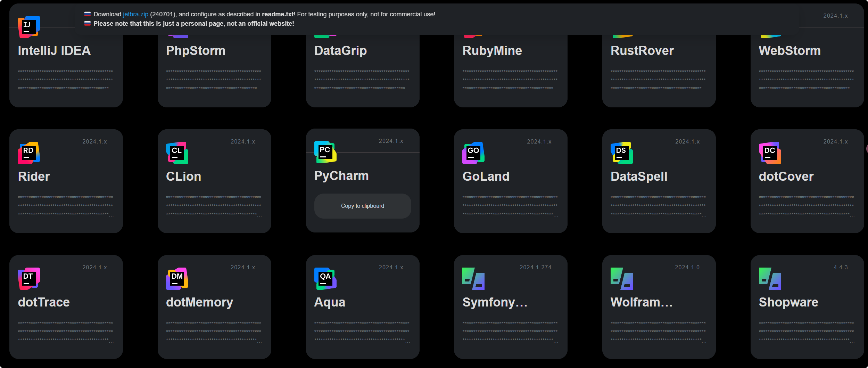The width and height of the screenshot is (868, 368).
Task: Click the dotCover masked license key
Action: (807, 206)
